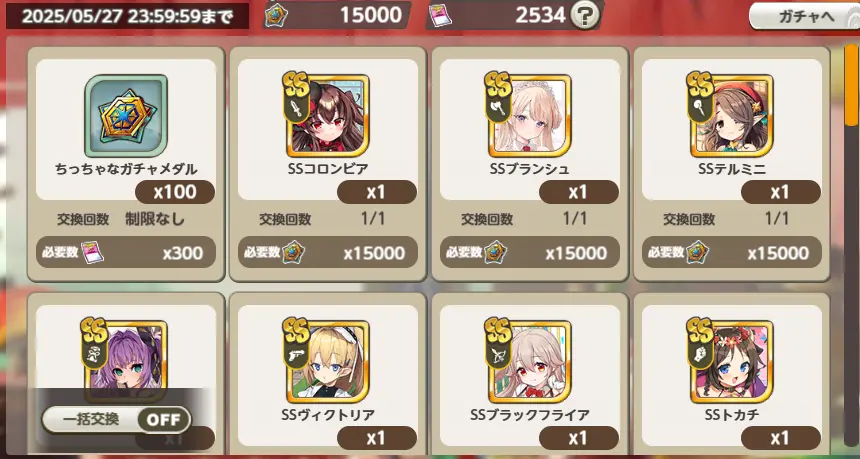Go to gacha via ガチャへ button
The height and width of the screenshot is (459, 860).
point(805,16)
